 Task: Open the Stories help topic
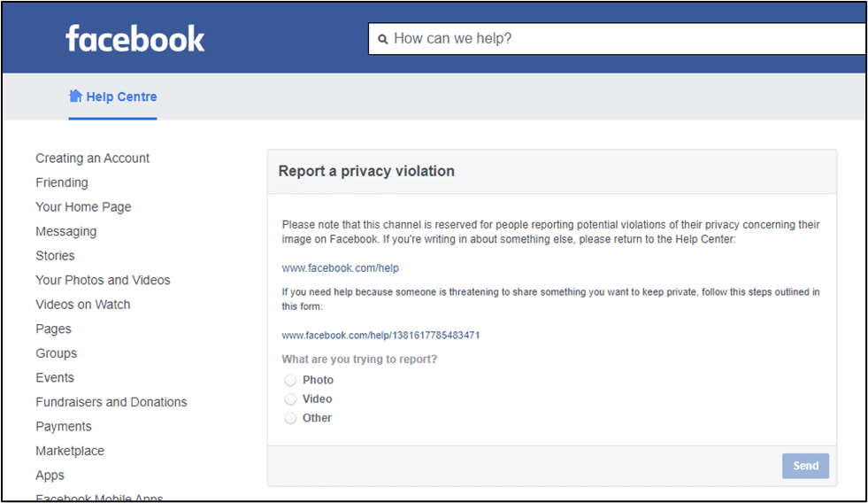click(56, 256)
